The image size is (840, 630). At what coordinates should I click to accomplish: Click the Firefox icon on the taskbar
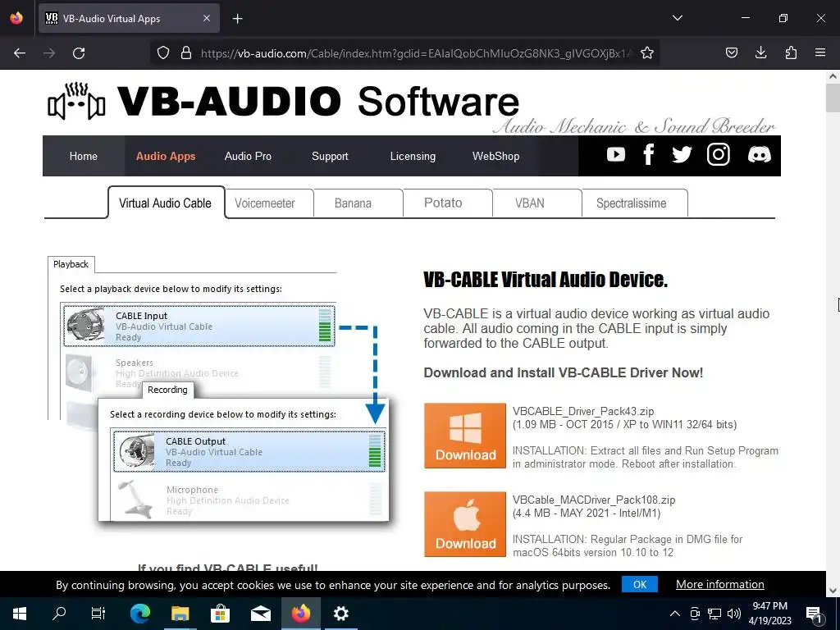pyautogui.click(x=300, y=614)
